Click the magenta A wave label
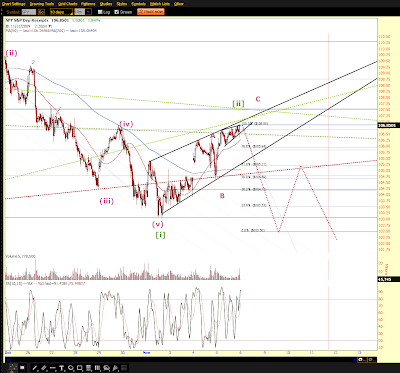 (213, 136)
